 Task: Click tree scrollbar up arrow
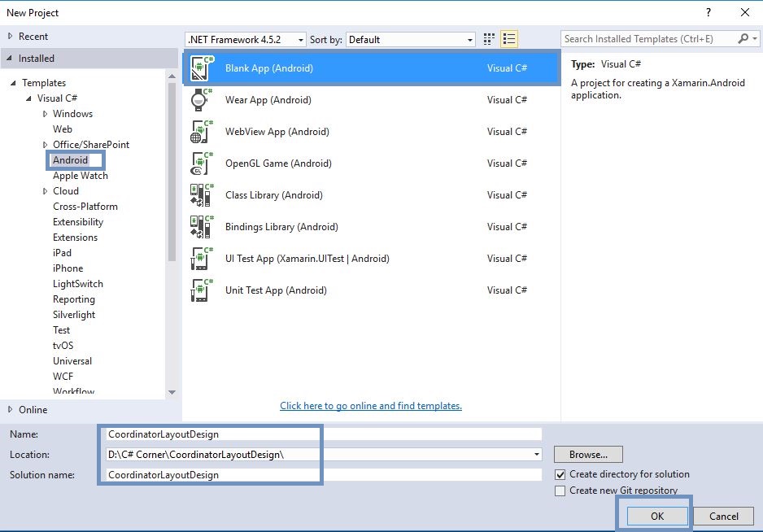click(x=172, y=76)
